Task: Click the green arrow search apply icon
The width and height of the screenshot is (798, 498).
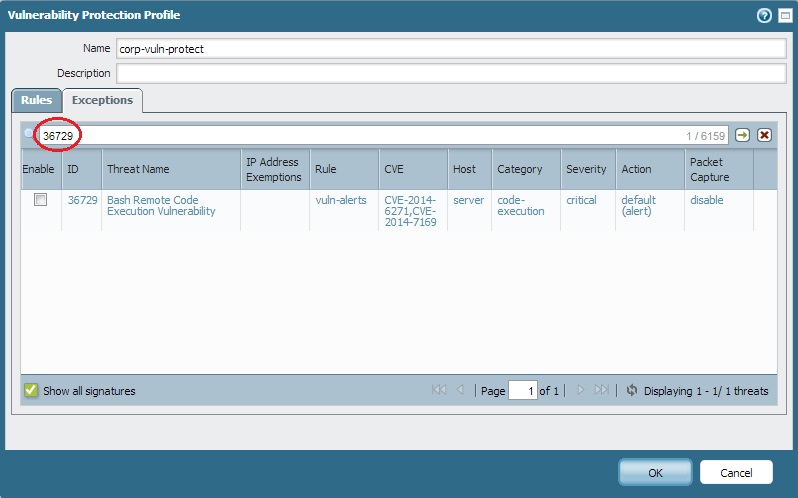Action: [x=743, y=135]
